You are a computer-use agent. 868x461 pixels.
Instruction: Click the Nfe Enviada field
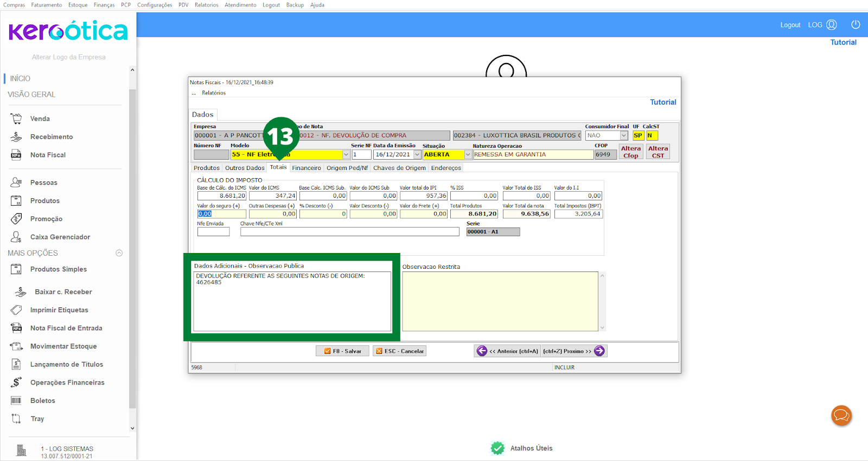point(213,232)
